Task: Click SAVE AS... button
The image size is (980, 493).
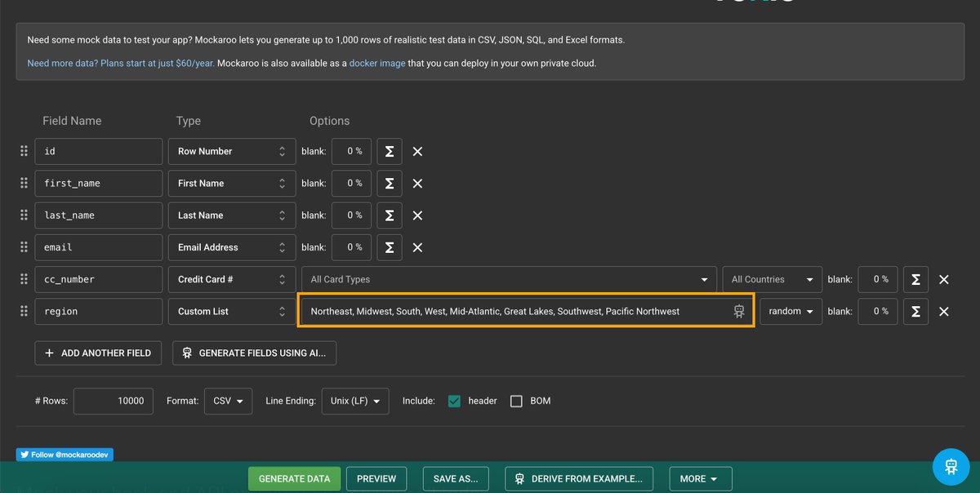Action: (456, 478)
